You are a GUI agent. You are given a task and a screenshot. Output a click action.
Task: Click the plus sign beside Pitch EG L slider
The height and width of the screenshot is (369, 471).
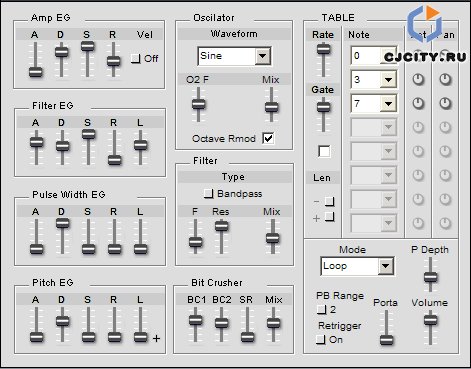coord(156,339)
